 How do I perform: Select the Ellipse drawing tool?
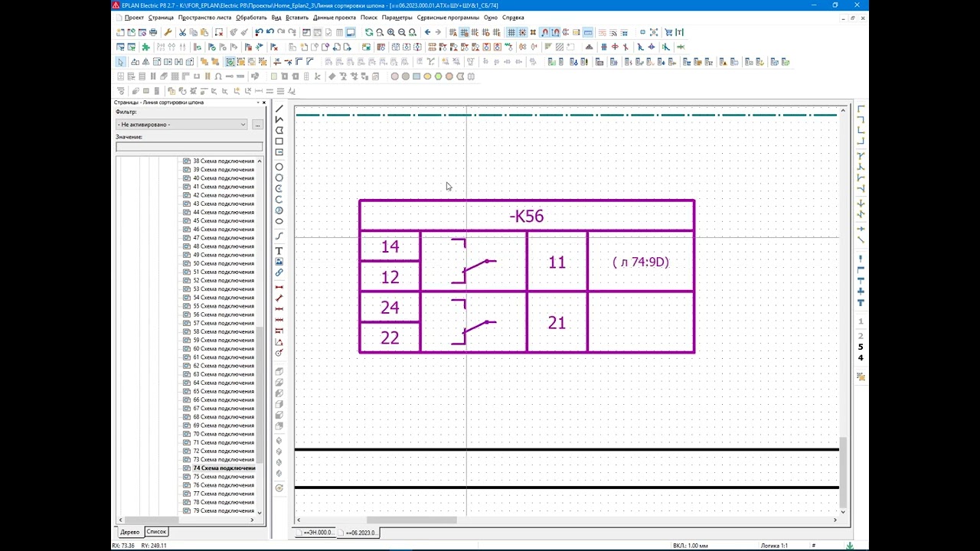(279, 221)
